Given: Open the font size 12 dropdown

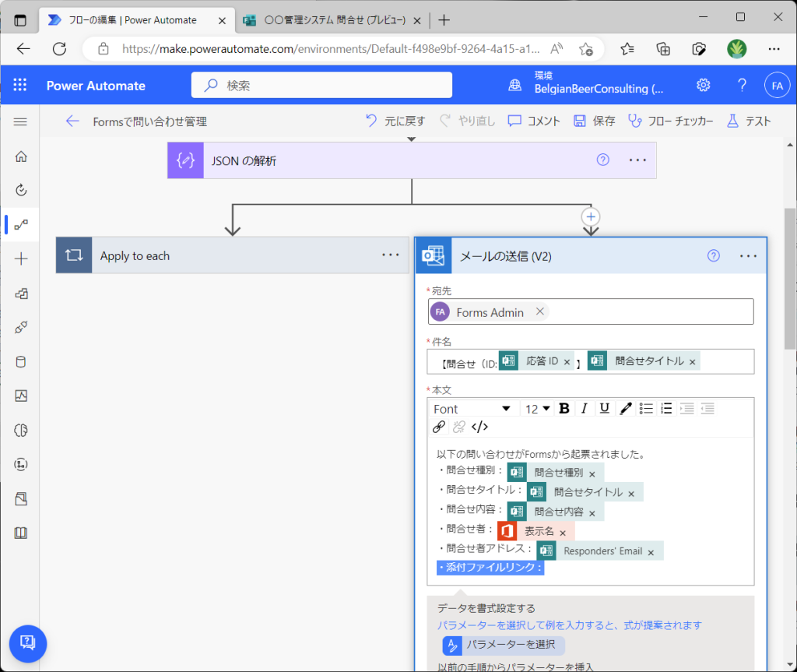Looking at the screenshot, I should [x=538, y=409].
